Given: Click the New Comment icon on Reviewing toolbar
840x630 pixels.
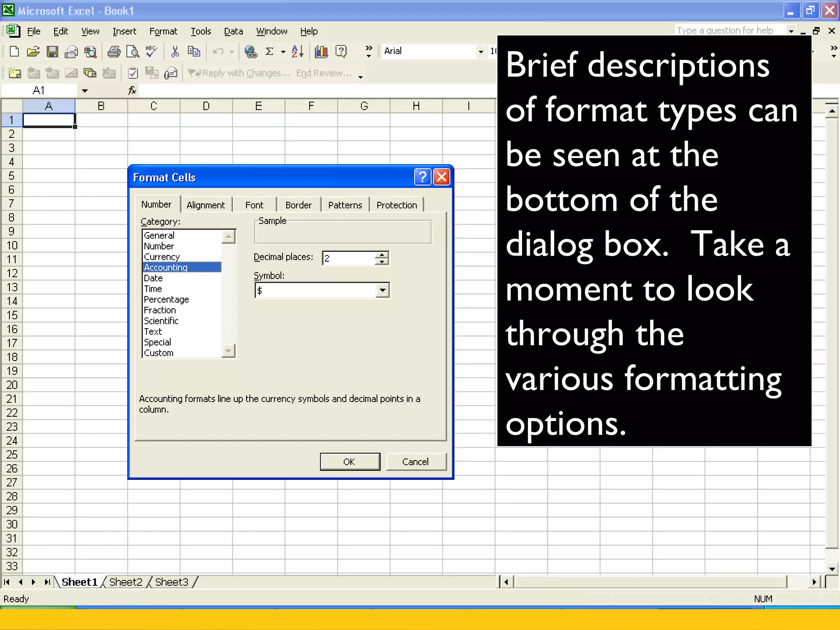Looking at the screenshot, I should pyautogui.click(x=14, y=73).
